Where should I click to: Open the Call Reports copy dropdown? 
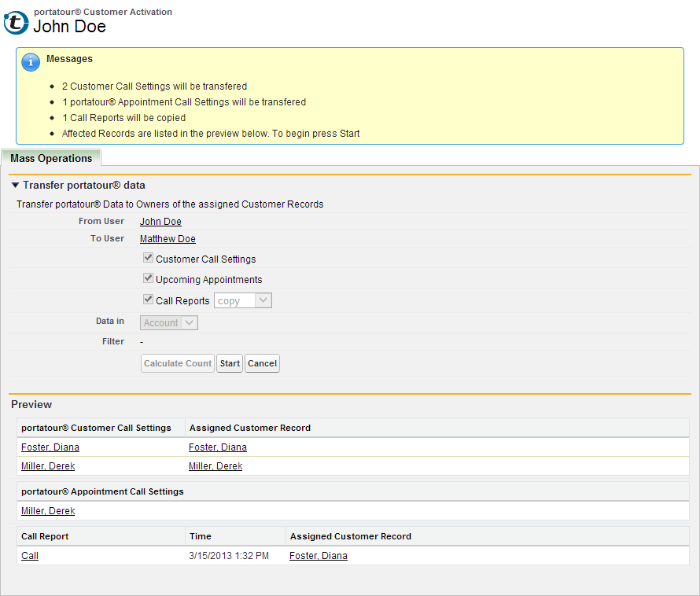click(x=243, y=300)
